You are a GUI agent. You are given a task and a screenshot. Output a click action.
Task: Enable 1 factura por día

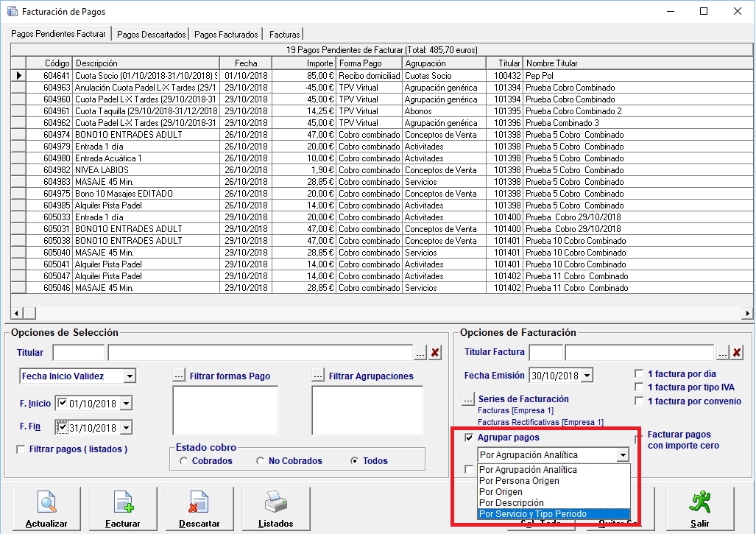[x=639, y=374]
